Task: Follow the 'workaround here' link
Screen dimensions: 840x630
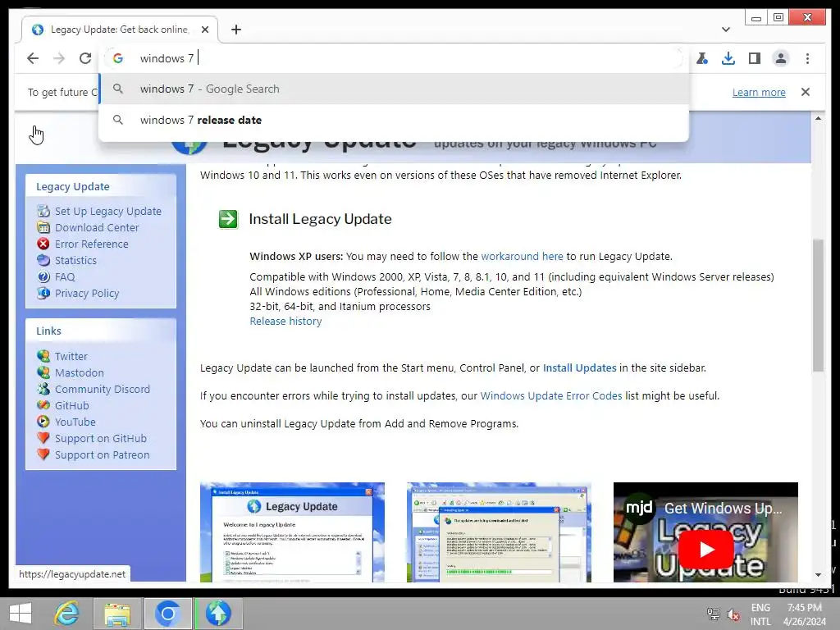Action: click(x=522, y=257)
